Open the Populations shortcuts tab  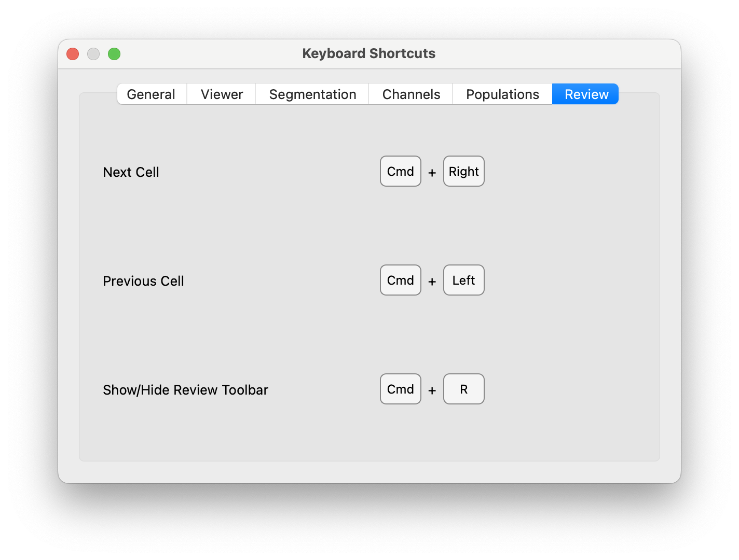(502, 94)
